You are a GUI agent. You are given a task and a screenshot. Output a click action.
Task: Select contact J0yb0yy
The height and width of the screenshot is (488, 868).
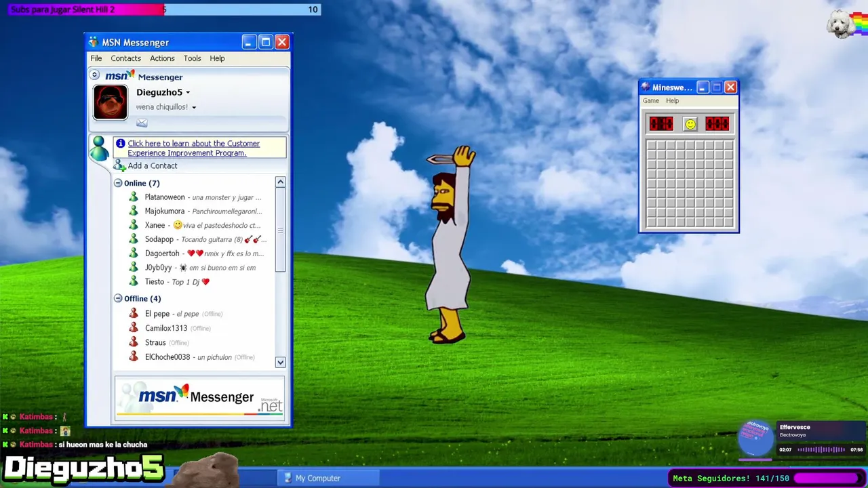point(158,268)
